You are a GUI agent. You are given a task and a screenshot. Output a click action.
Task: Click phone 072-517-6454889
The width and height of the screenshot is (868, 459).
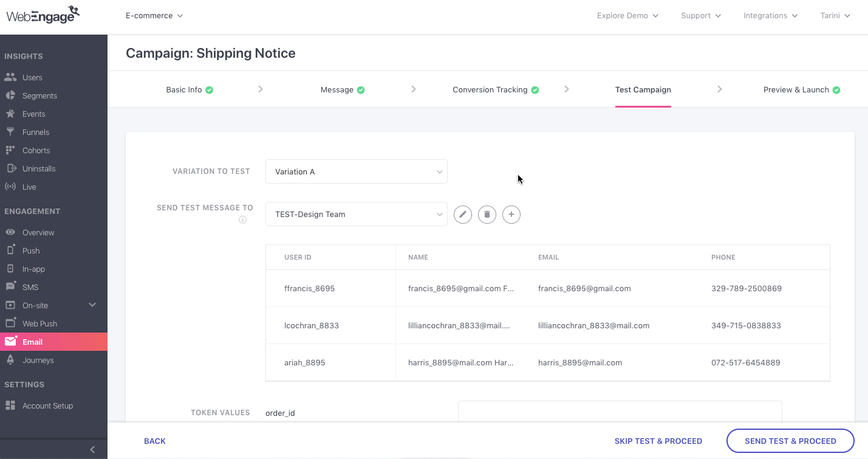(746, 362)
